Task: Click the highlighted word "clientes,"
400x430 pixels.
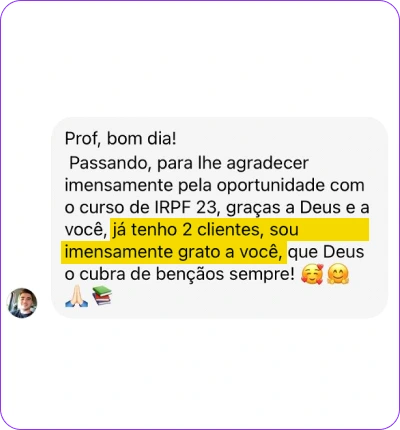Action: tap(229, 230)
